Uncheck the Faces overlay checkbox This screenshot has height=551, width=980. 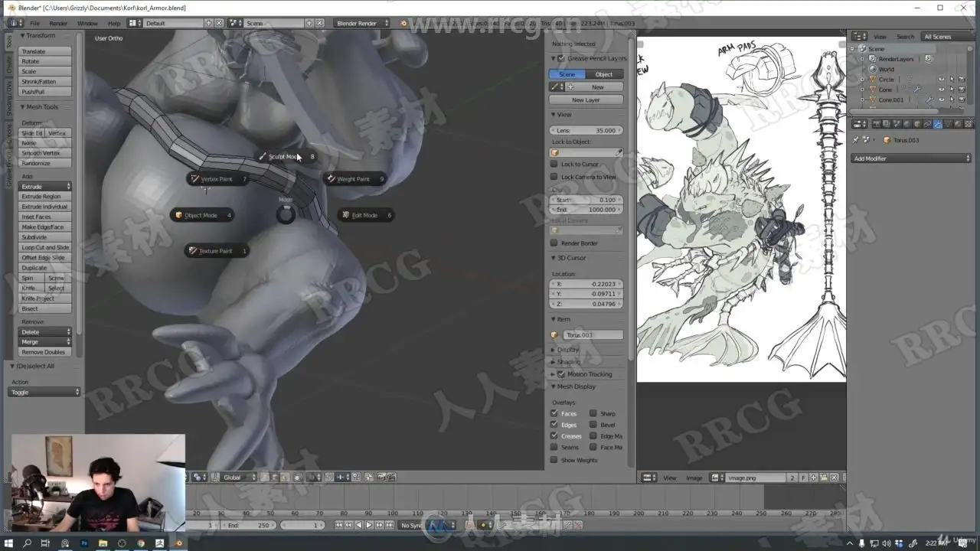(554, 413)
